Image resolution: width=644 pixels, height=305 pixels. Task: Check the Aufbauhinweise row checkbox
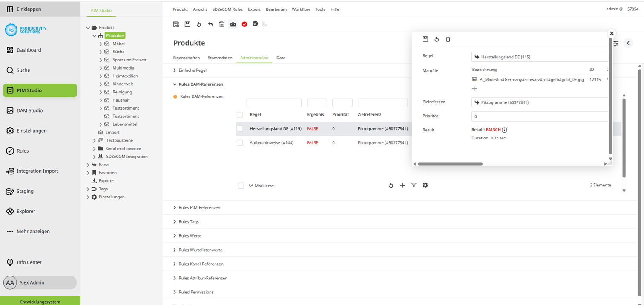point(240,143)
